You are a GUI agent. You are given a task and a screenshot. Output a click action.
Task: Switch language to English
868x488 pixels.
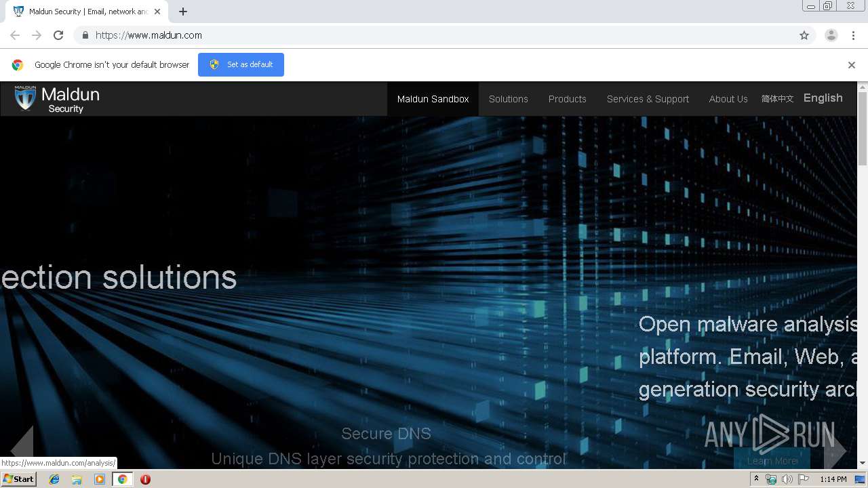pos(823,98)
